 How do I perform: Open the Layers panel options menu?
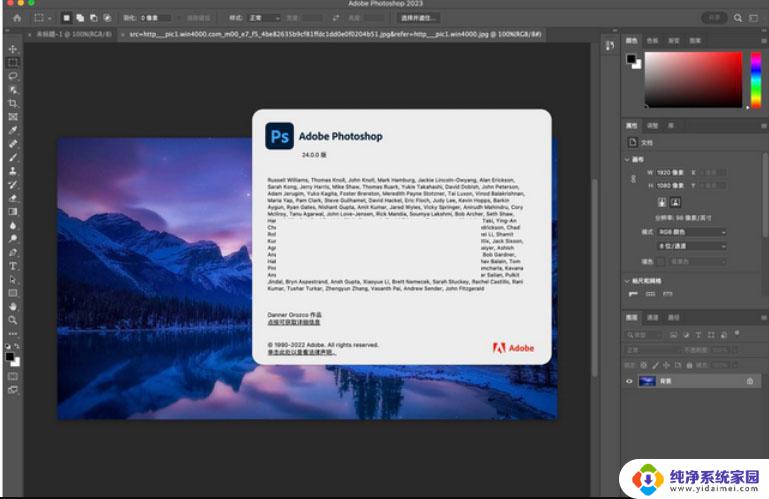point(764,318)
